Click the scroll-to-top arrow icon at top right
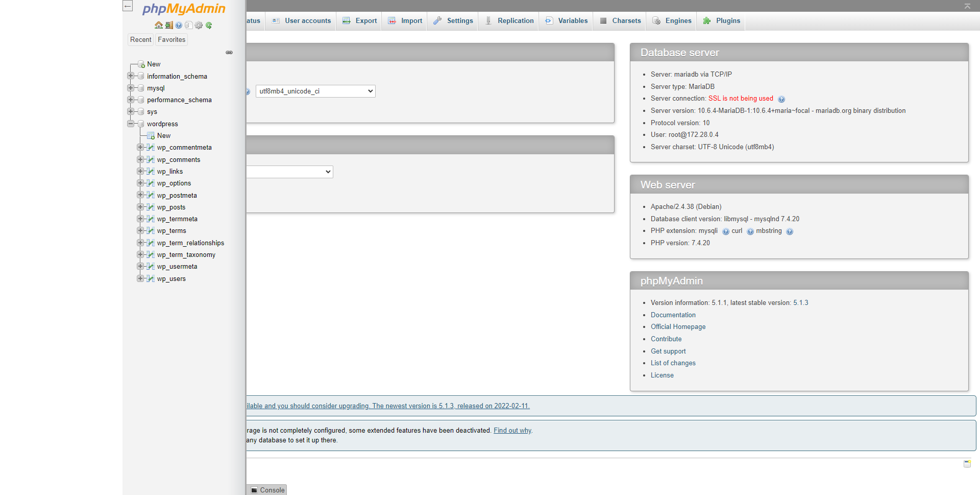The image size is (980, 495). pos(967,6)
